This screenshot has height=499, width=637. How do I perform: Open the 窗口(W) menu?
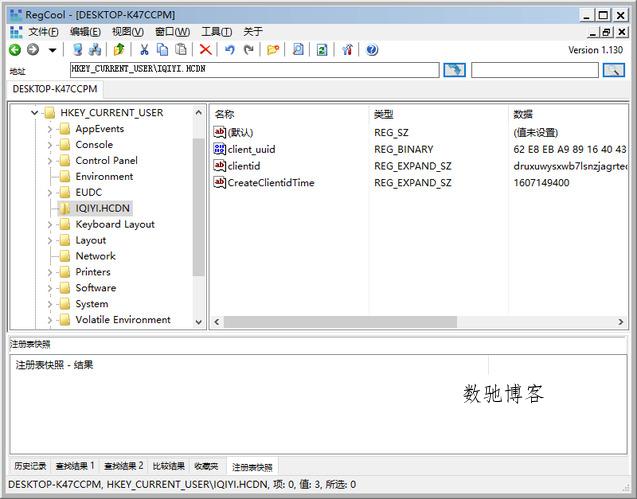click(x=172, y=32)
